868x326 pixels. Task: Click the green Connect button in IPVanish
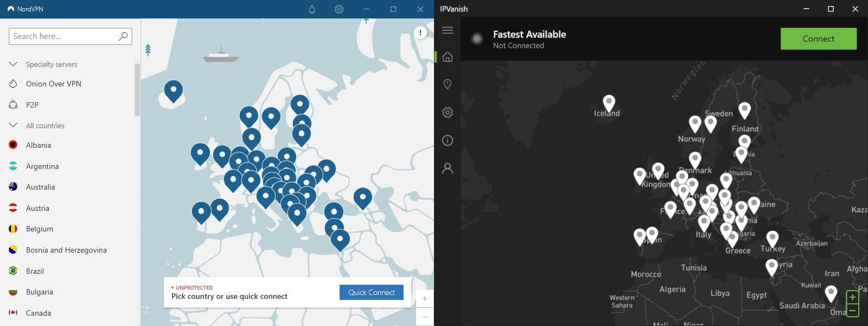pyautogui.click(x=819, y=39)
